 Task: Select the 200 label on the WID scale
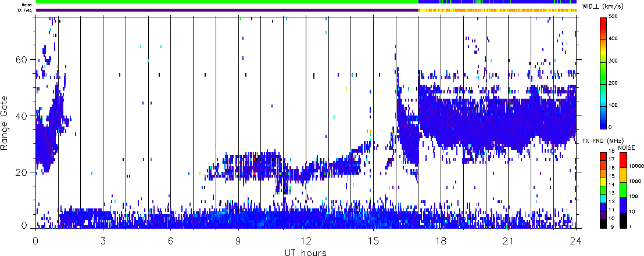[x=613, y=83]
